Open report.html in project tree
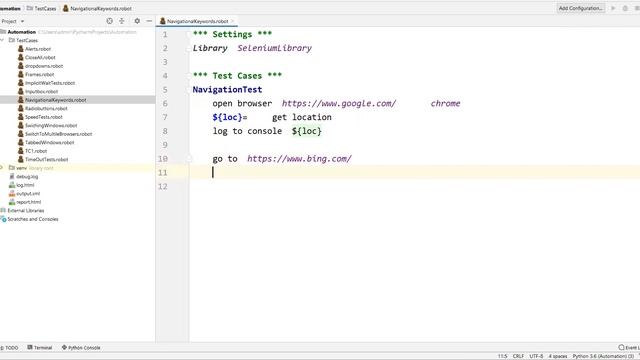Viewport: 640px width, 360px height. 29,202
